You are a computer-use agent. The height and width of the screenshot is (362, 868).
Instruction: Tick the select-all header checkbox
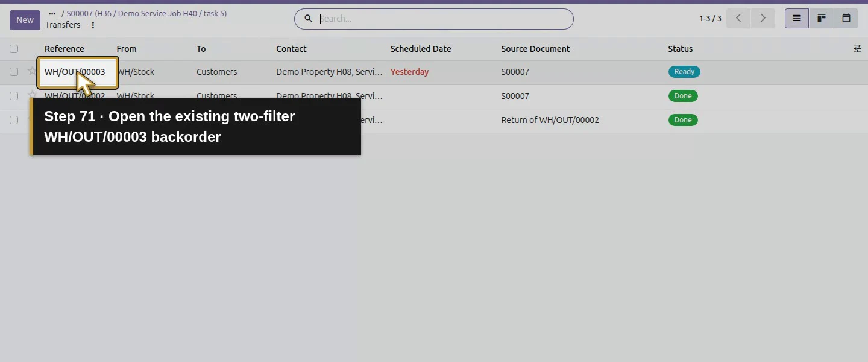point(14,49)
